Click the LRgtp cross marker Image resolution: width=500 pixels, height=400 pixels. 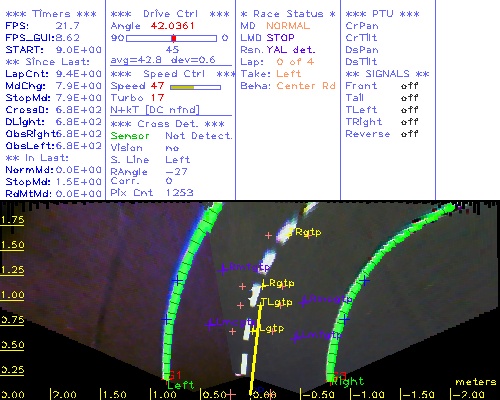pyautogui.click(x=264, y=285)
